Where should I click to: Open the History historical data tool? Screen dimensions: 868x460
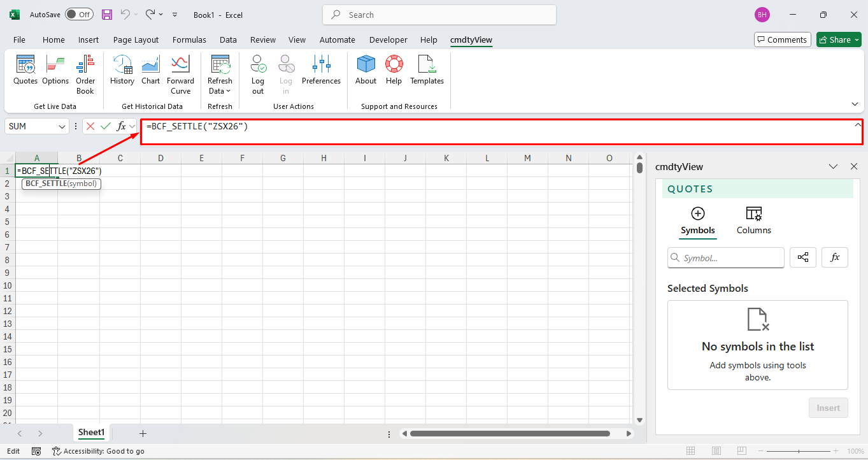tap(122, 70)
